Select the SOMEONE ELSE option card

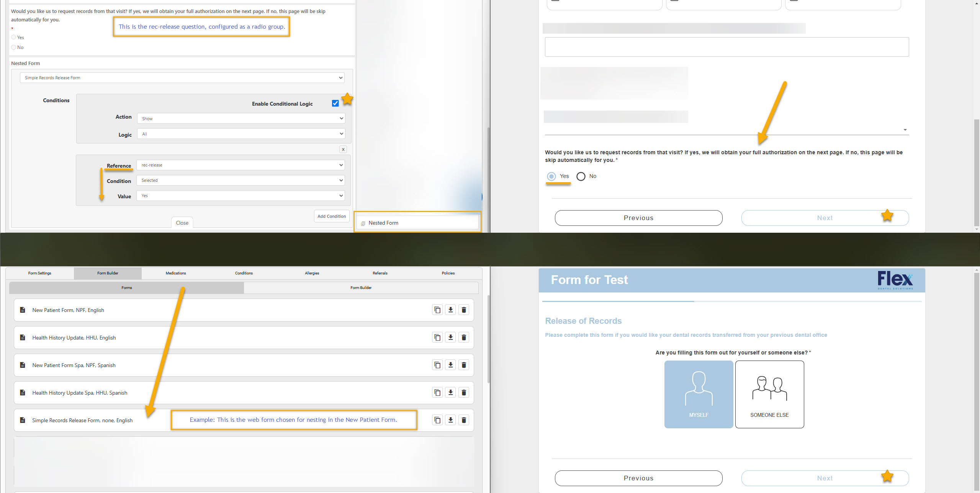point(769,394)
